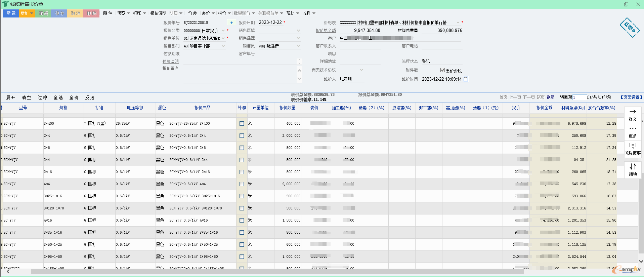The image size is (644, 277).
Task: Check 外购 box for ZC-YJV 2*4 row
Action: point(242,135)
